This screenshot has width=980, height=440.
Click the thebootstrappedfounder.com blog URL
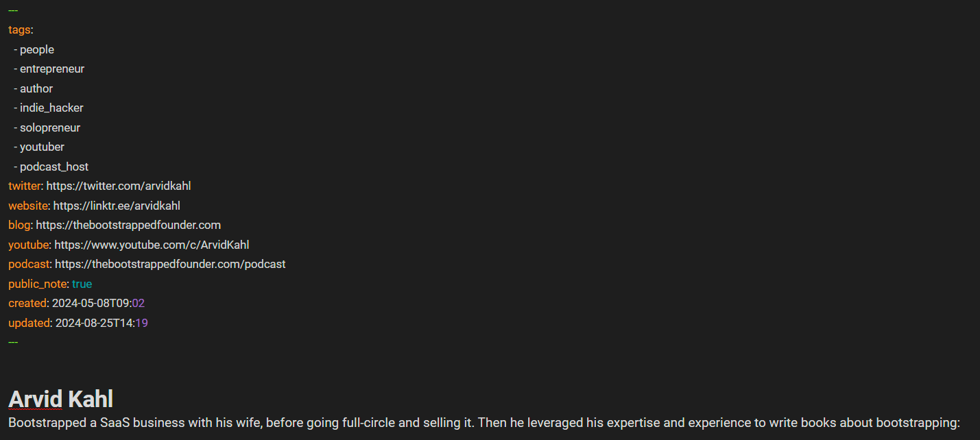point(128,225)
